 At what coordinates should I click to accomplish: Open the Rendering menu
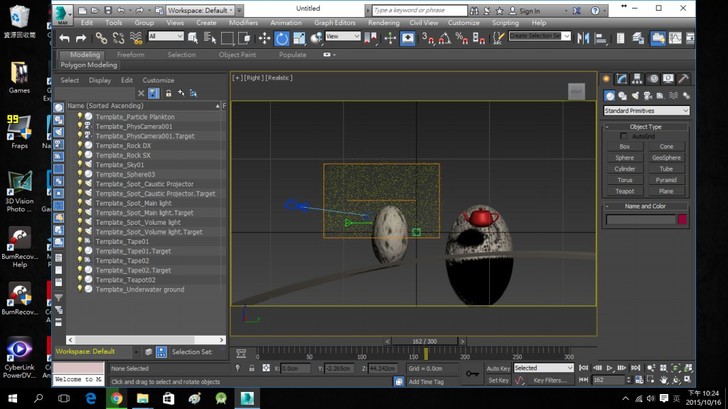[x=383, y=22]
